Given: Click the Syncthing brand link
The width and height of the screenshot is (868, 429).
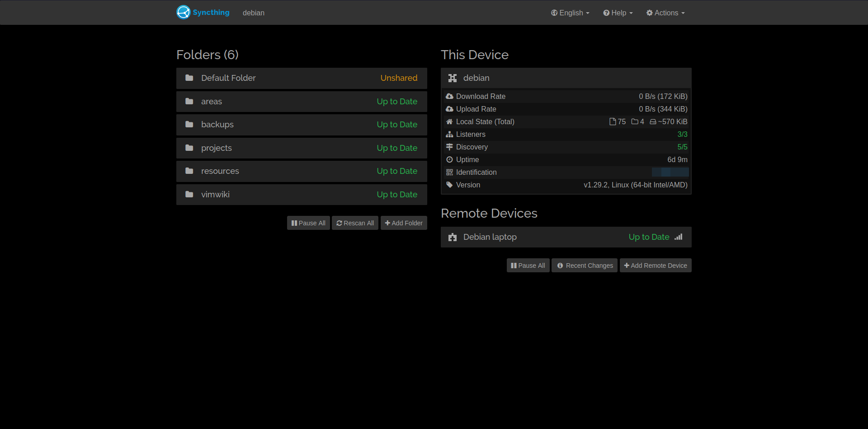Looking at the screenshot, I should (203, 12).
